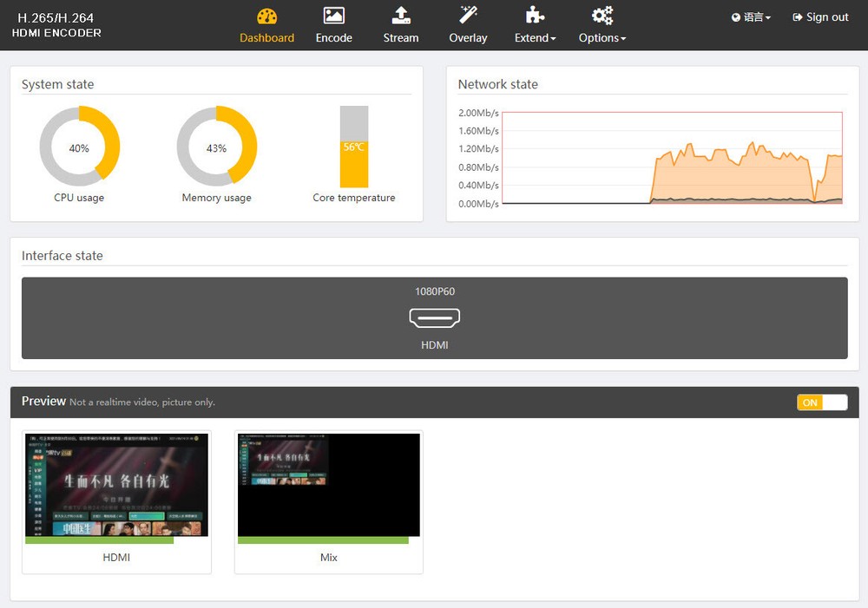Open the Mix preview thumbnail
The image size is (868, 608).
click(x=329, y=488)
